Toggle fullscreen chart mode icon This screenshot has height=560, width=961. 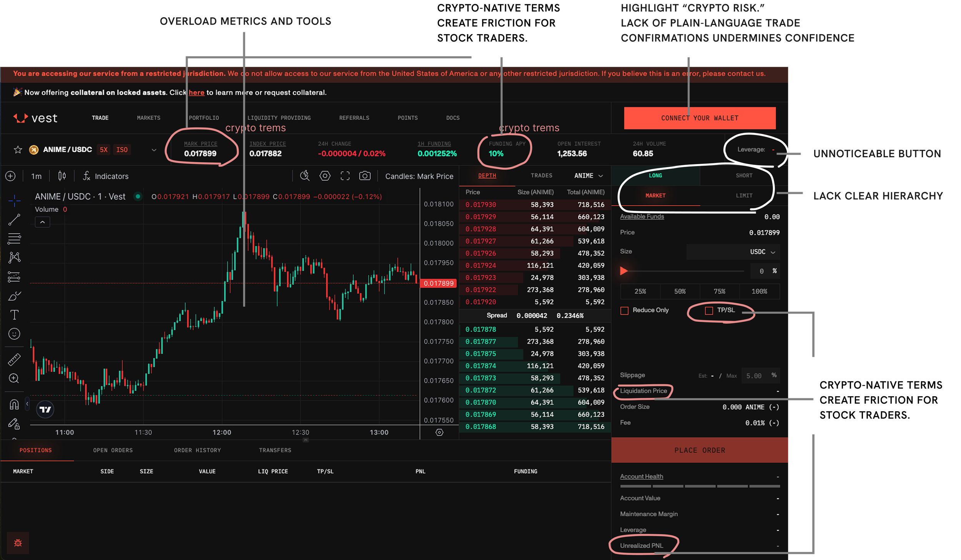coord(345,176)
